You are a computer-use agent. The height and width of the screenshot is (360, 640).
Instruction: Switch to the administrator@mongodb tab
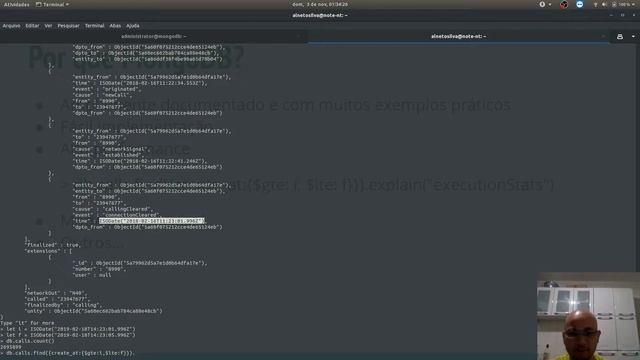tap(153, 36)
